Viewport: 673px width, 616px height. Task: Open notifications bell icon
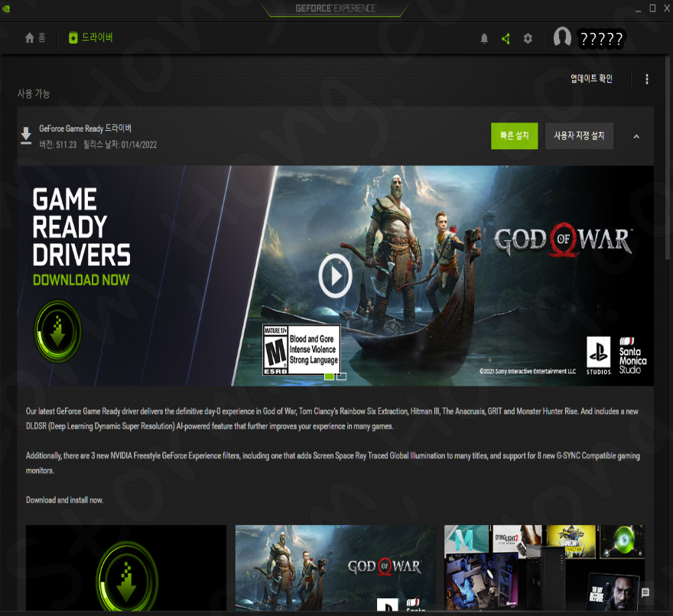coord(484,39)
